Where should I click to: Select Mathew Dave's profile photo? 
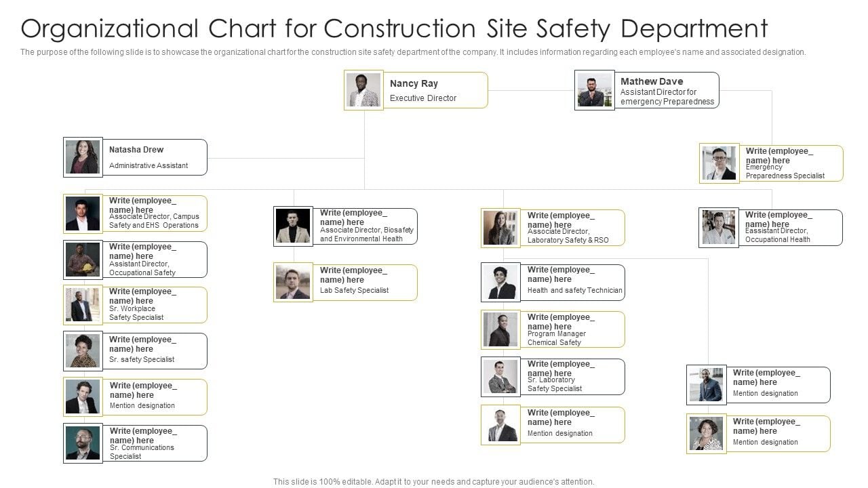(594, 90)
